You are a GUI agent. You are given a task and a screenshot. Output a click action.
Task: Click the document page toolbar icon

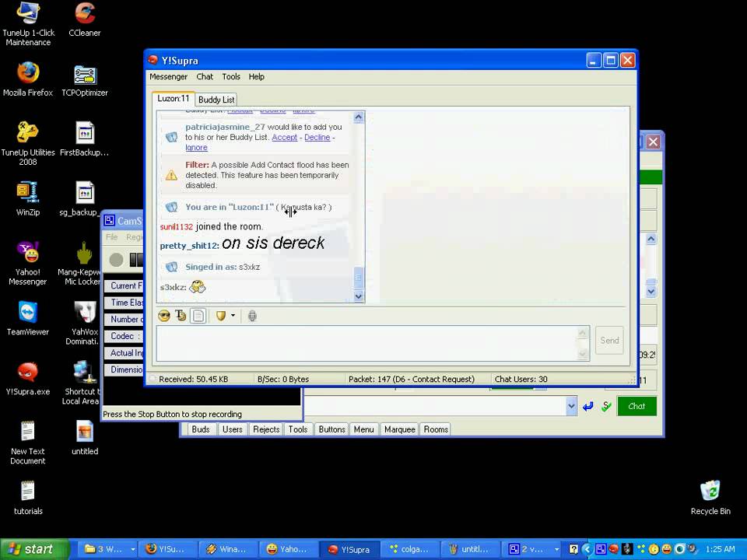pos(198,316)
